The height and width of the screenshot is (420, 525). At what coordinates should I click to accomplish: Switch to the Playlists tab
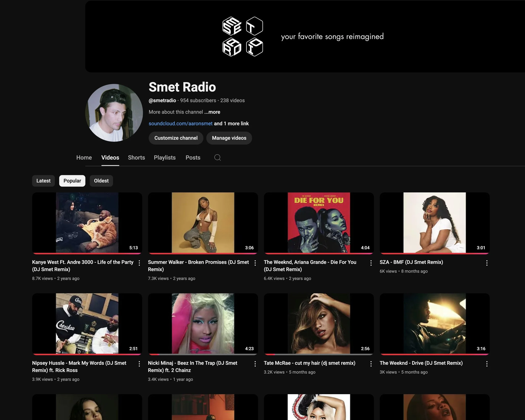[x=165, y=157]
